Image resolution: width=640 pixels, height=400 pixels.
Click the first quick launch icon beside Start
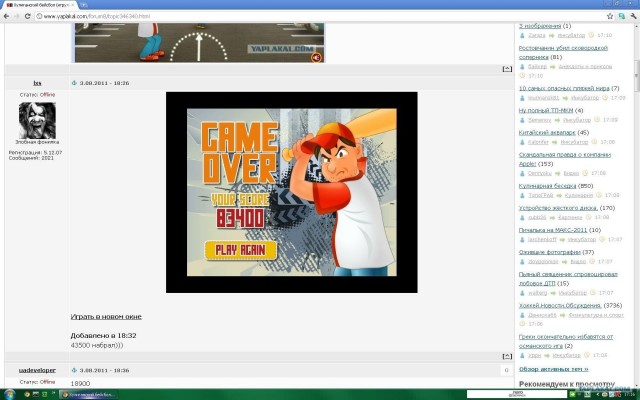click(27, 394)
